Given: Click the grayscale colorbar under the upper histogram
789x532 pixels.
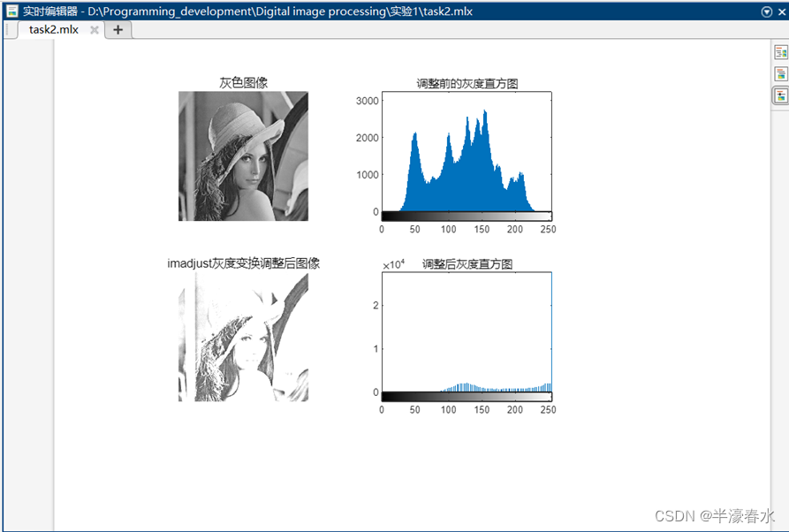Looking at the screenshot, I should (467, 217).
